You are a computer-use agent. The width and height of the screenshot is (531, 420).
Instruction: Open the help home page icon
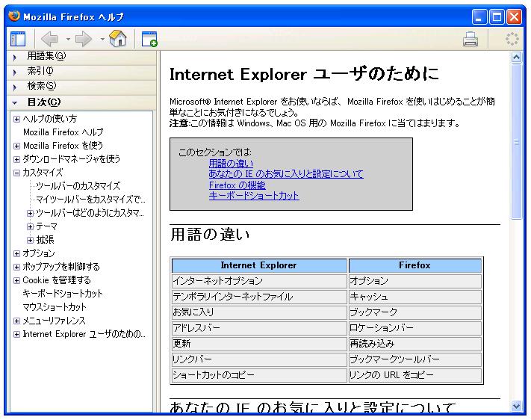118,38
